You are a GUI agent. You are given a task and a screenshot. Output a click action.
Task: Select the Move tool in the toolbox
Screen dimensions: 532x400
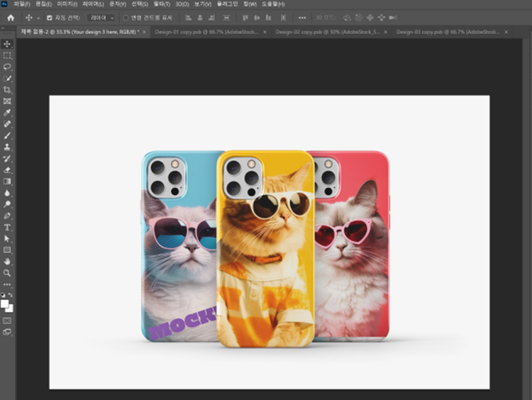7,44
